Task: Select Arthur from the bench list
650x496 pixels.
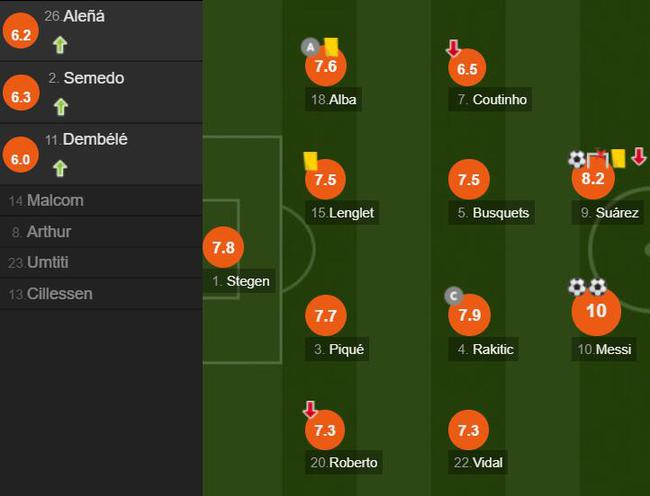Action: pyautogui.click(x=101, y=232)
